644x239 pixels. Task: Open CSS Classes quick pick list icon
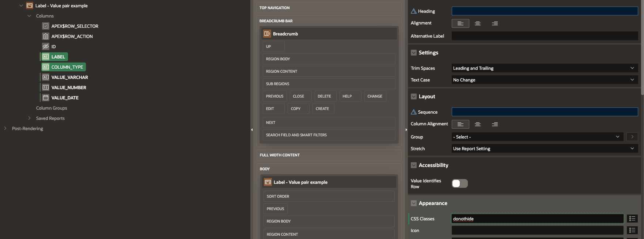click(632, 219)
